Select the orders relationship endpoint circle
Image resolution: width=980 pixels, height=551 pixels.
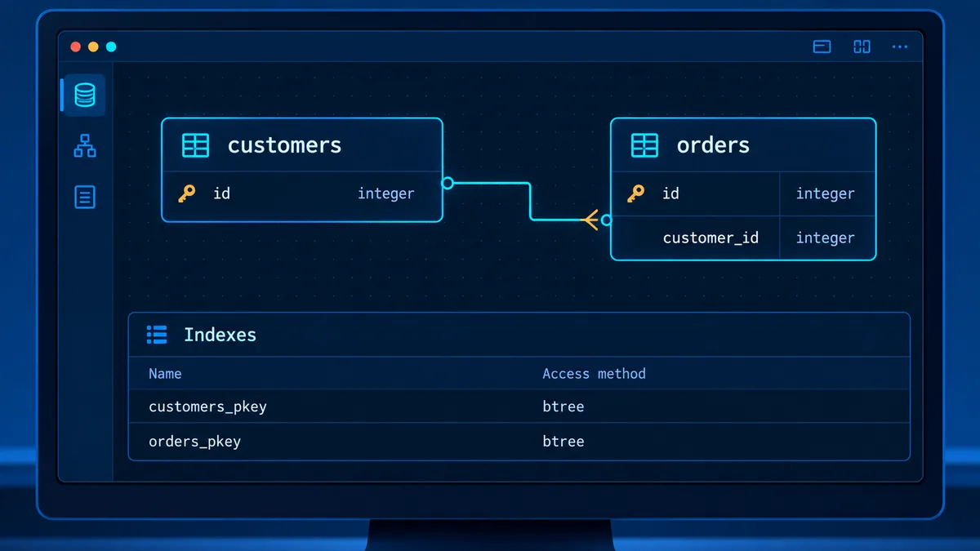click(606, 220)
